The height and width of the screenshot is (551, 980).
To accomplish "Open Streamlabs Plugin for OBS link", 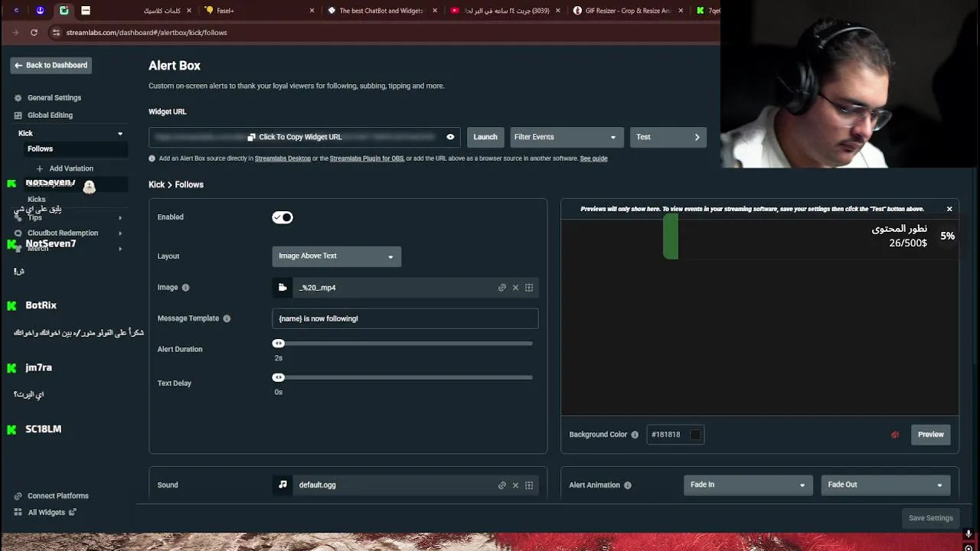I will coord(367,158).
